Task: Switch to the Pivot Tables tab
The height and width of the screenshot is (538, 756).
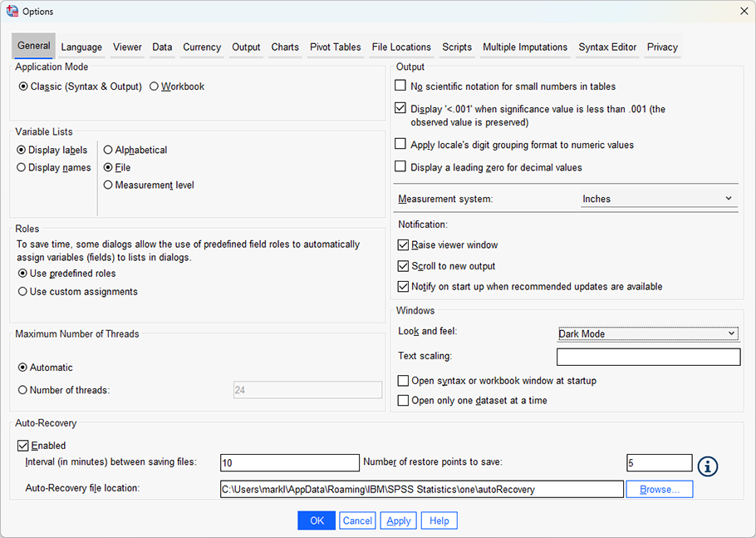Action: click(335, 47)
